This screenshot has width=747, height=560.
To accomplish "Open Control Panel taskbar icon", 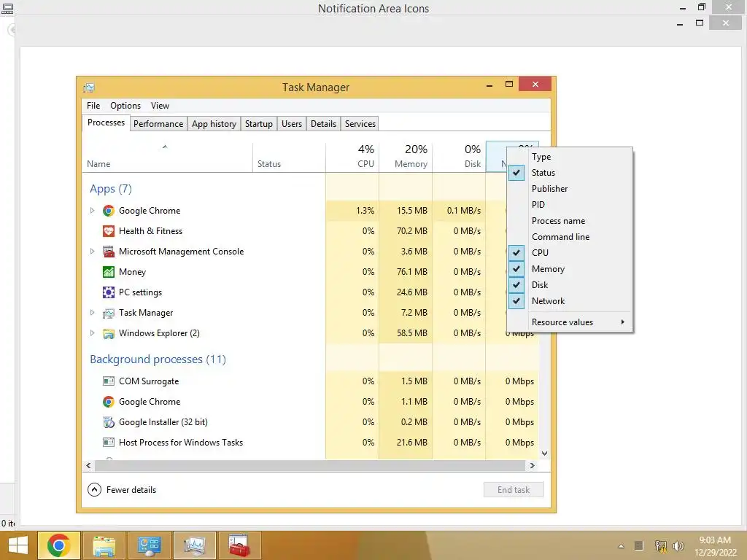I will click(x=149, y=545).
